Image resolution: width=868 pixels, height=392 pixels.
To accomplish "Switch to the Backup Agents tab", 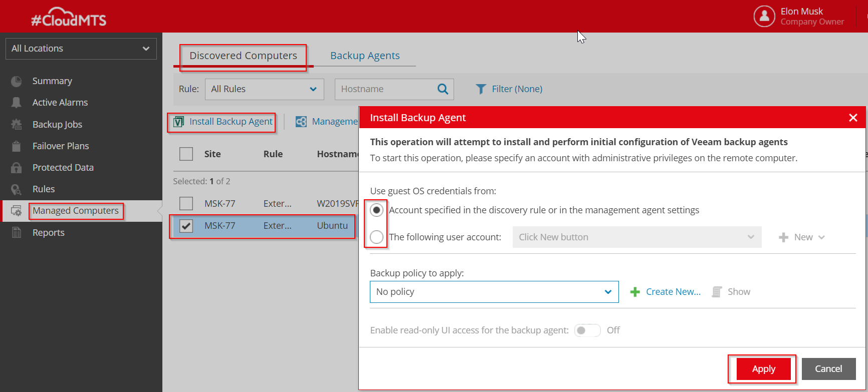I will pos(365,56).
